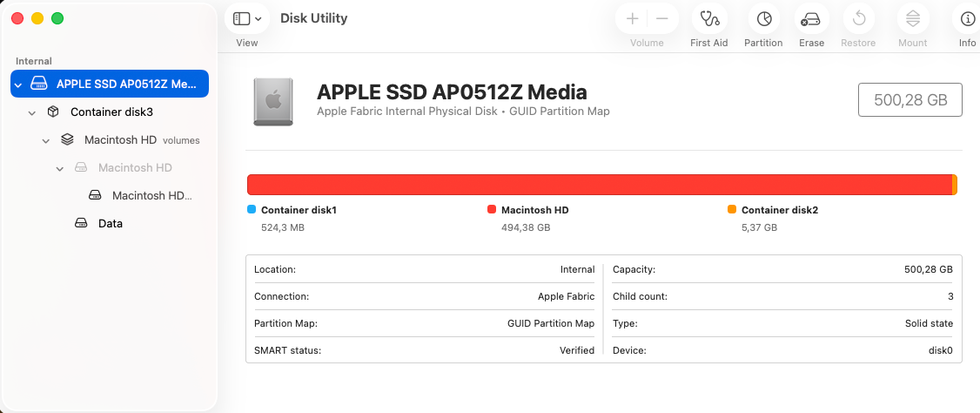Screen dimensions: 980x413
Task: Click the Restore arrow icon
Action: point(858,19)
